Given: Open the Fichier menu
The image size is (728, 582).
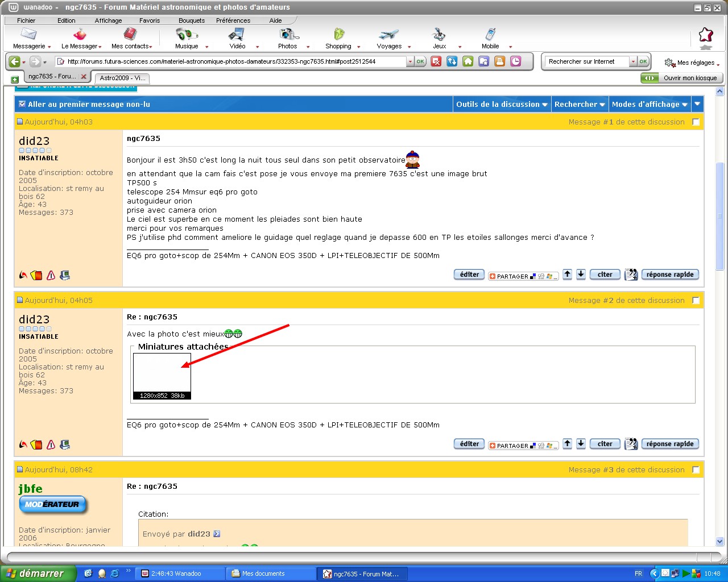Looking at the screenshot, I should tap(26, 20).
